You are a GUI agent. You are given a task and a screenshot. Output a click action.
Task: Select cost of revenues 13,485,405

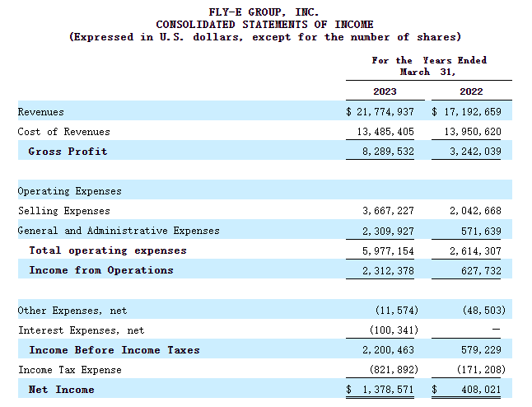click(385, 132)
